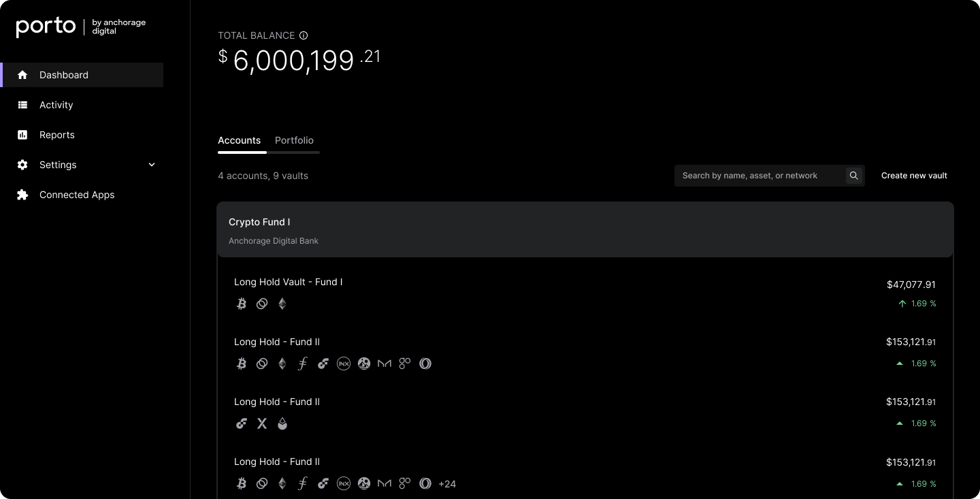The width and height of the screenshot is (980, 499).
Task: Open Activity list icon in sidebar
Action: tap(22, 105)
